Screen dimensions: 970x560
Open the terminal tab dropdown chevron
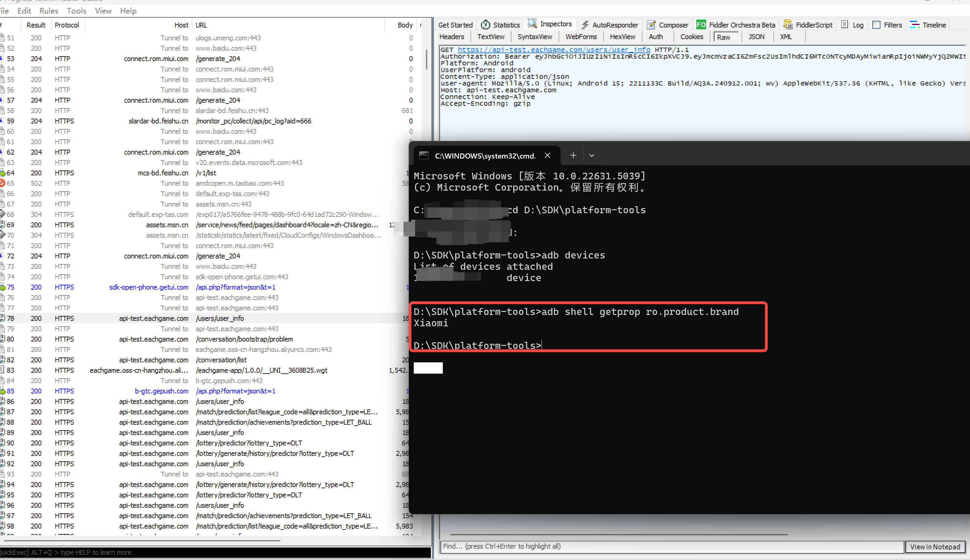[x=592, y=156]
